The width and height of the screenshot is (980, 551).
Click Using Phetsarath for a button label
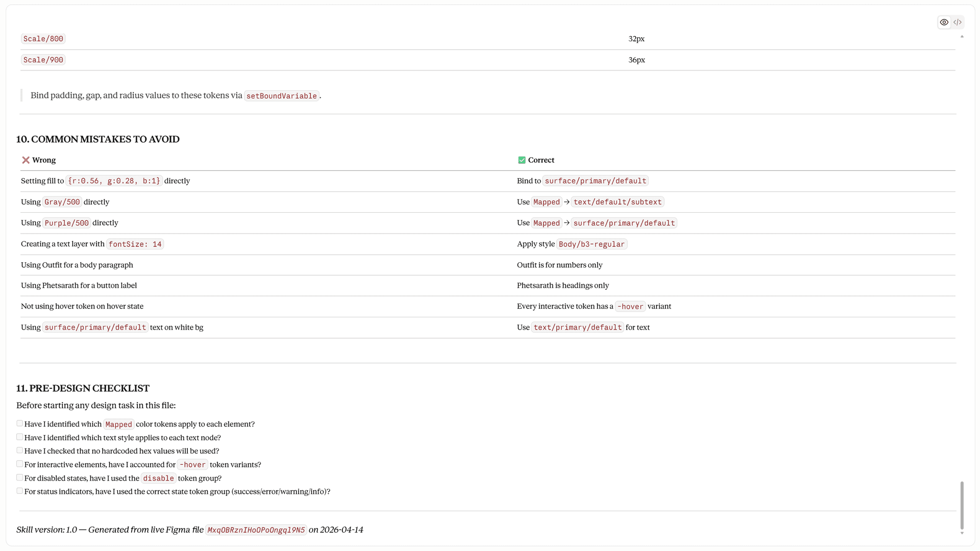coord(79,286)
